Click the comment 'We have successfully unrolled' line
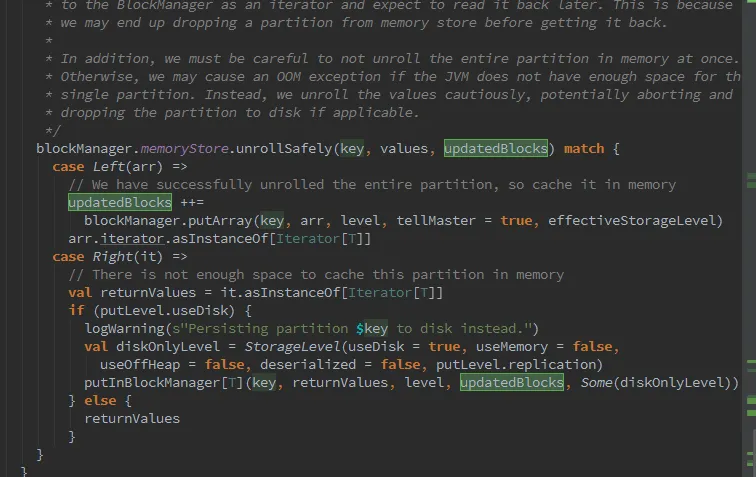The width and height of the screenshot is (756, 477). [372, 185]
